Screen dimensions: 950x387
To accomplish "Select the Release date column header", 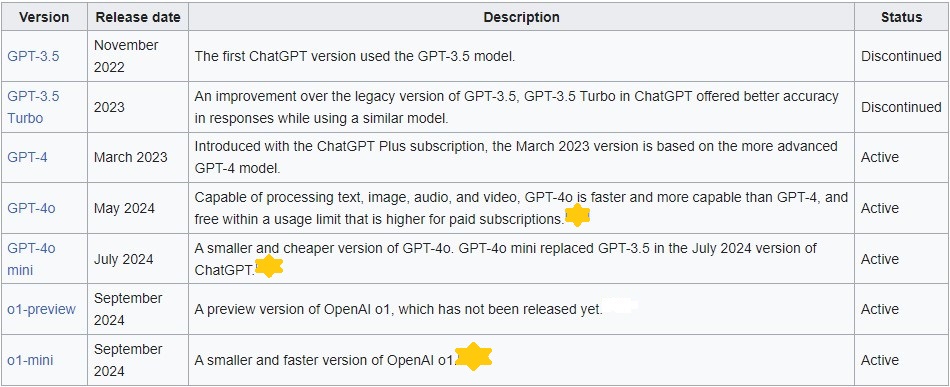I will point(138,18).
